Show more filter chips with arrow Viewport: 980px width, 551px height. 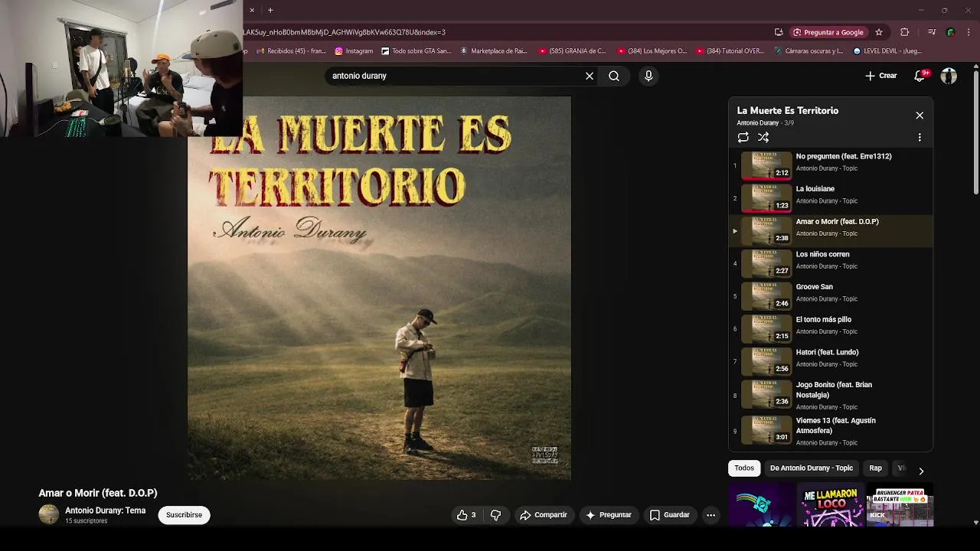tap(921, 471)
